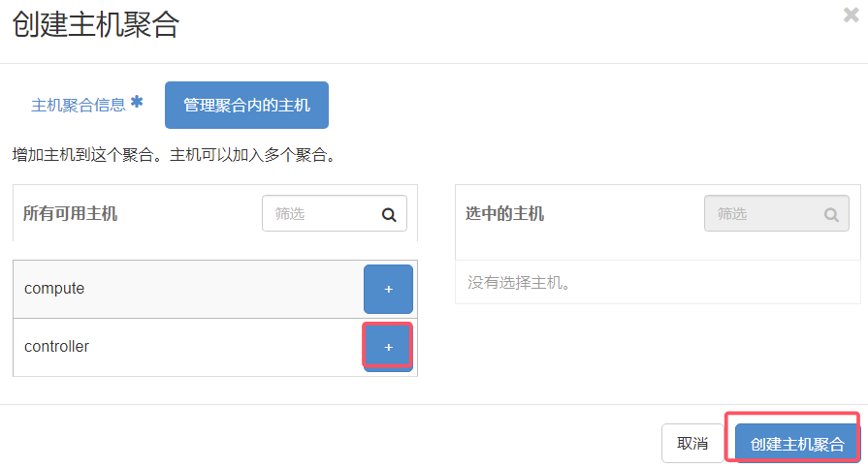Close the 创建主机聚合 dialog with the X icon
The image size is (868, 468).
[851, 15]
